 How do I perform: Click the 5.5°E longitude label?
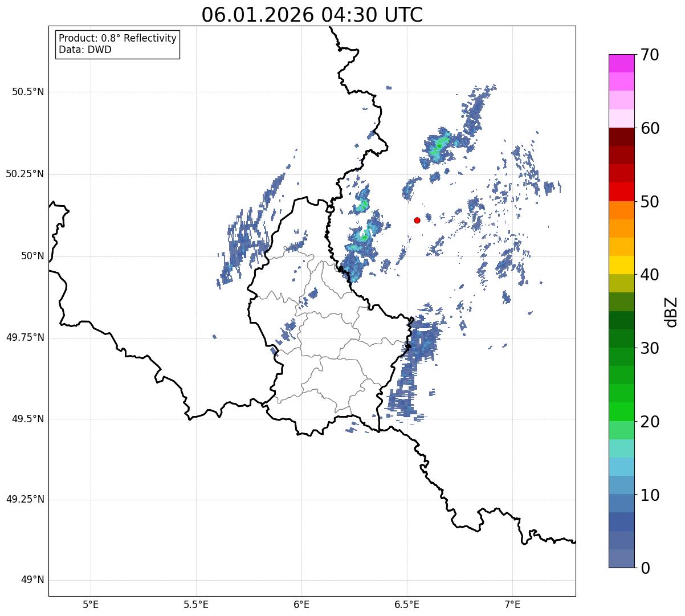point(196,604)
